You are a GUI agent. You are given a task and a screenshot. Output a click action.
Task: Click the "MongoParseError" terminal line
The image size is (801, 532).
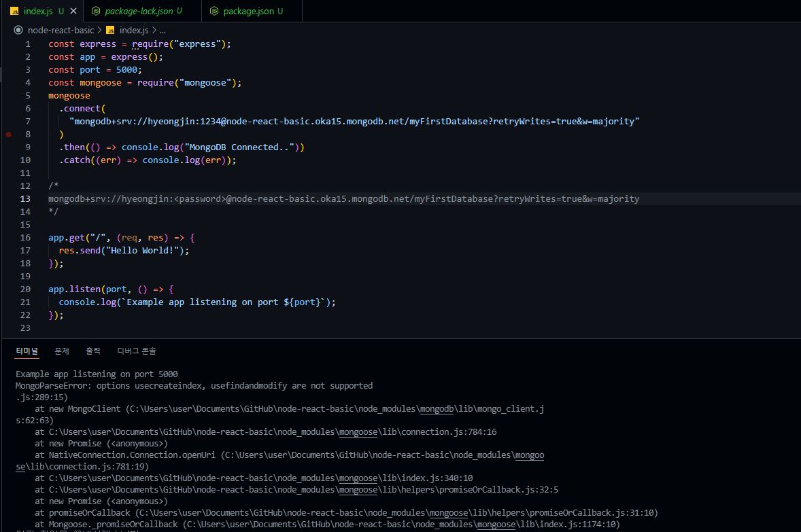194,385
